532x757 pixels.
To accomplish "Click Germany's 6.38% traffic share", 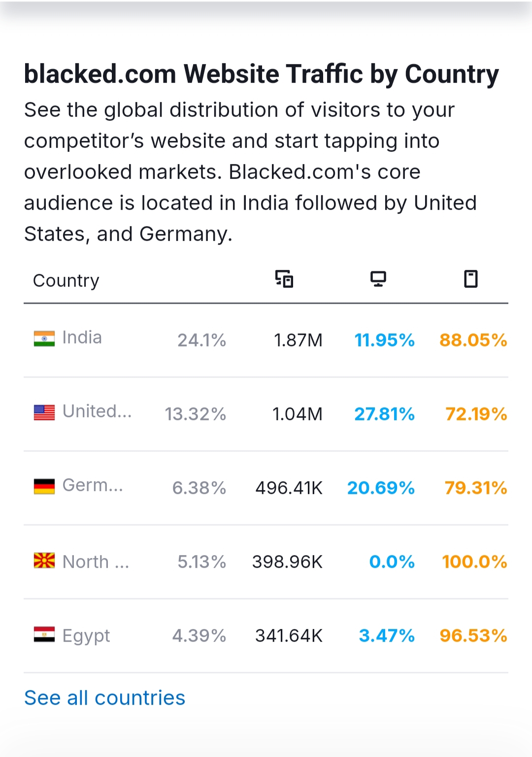I will click(199, 488).
